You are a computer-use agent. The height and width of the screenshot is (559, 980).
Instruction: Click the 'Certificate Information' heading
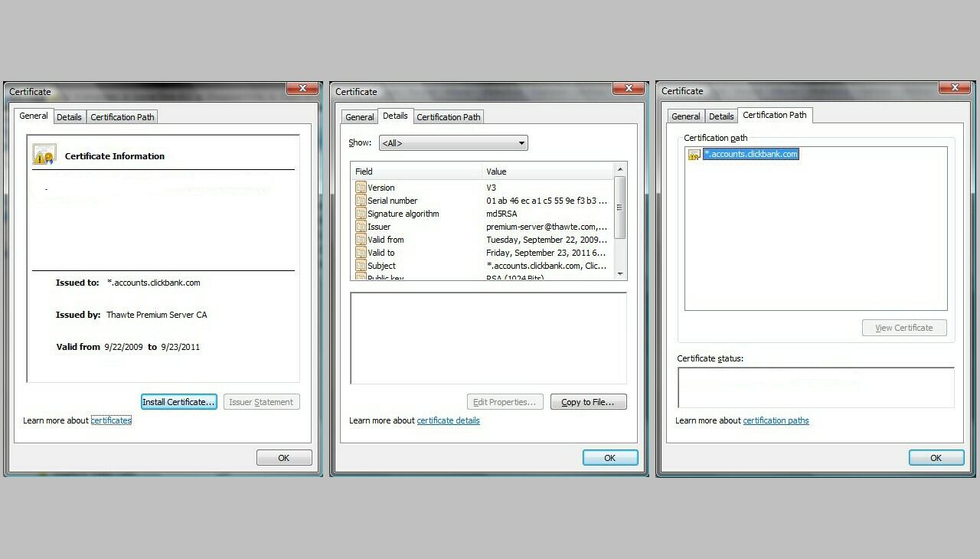(115, 156)
